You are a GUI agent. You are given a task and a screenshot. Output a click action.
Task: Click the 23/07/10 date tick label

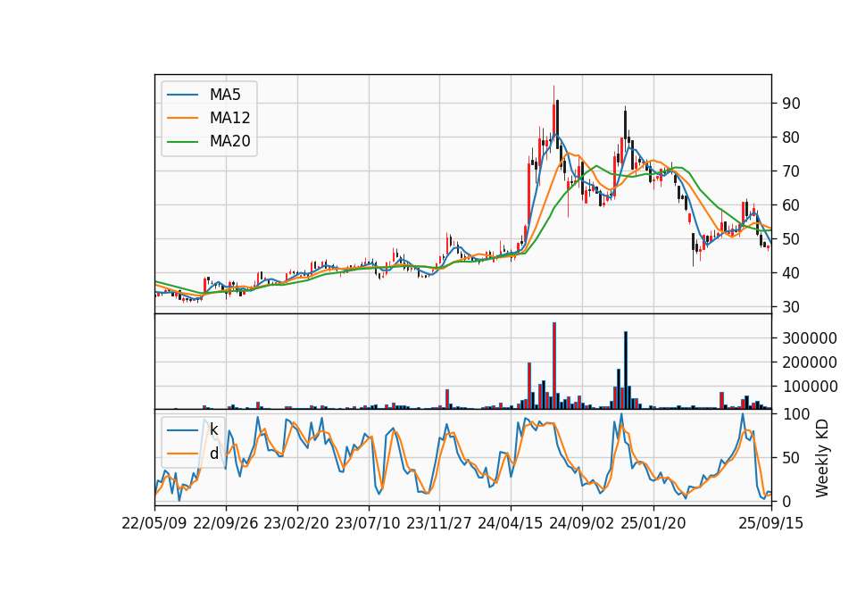point(368,523)
